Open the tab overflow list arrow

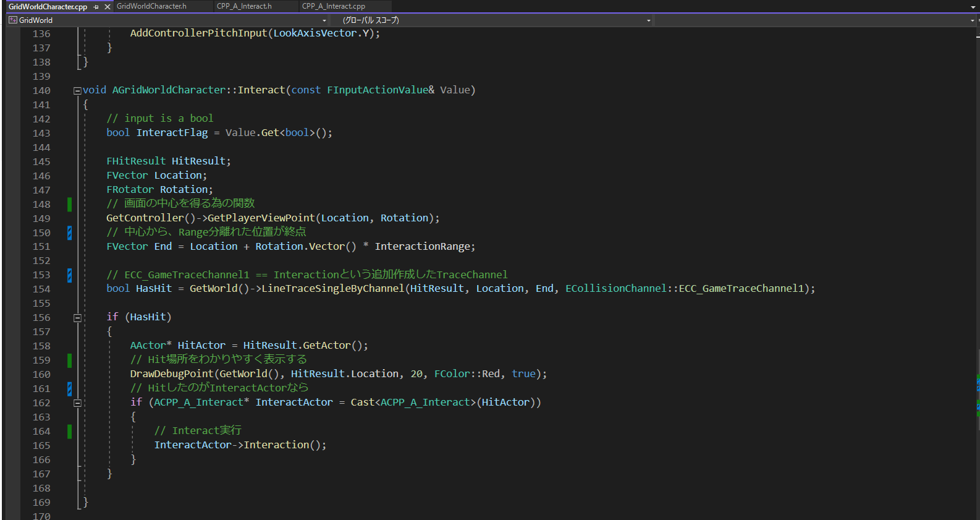tap(973, 7)
